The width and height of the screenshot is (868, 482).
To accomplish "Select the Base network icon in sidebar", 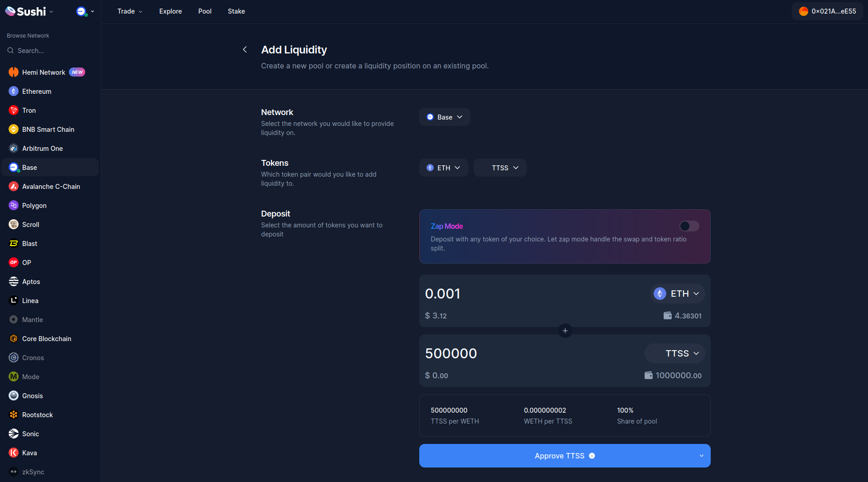I will point(14,167).
